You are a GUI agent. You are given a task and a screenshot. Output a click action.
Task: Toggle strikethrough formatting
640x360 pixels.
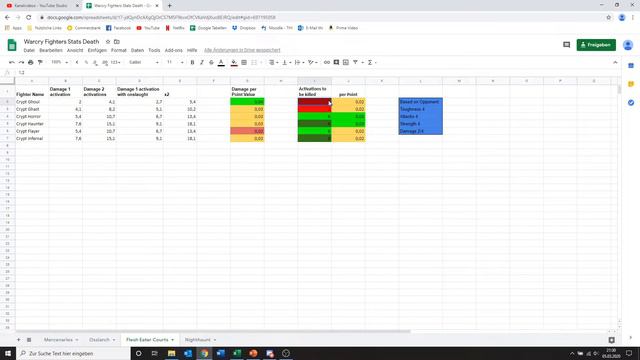211,62
